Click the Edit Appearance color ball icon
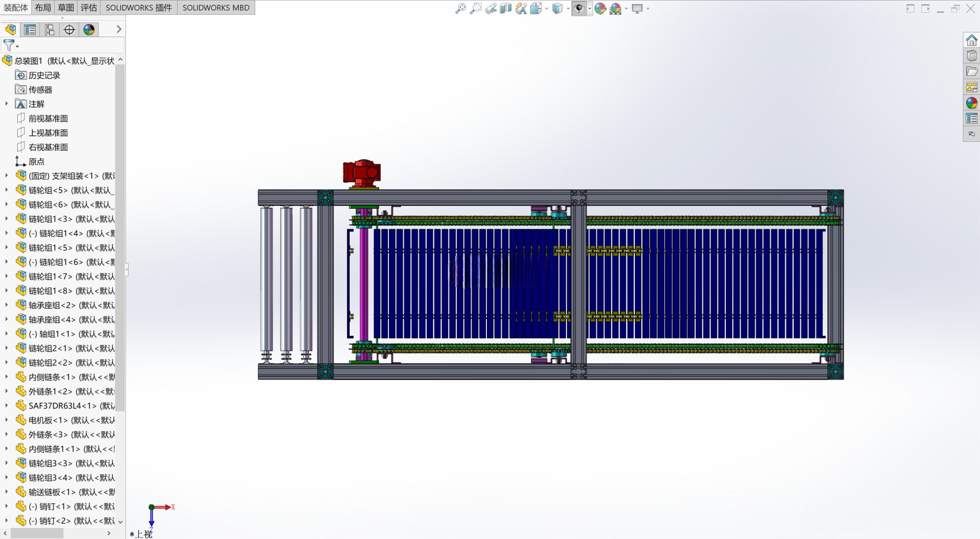 pos(600,8)
